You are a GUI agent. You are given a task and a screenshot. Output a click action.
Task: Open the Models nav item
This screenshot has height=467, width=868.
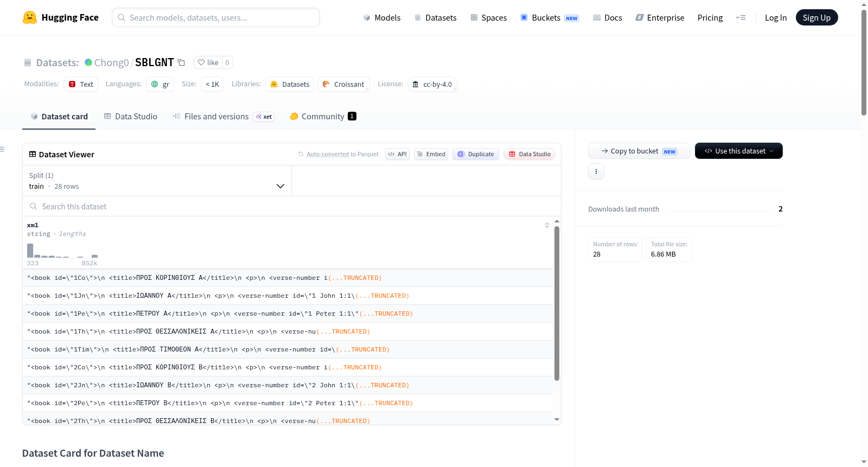(x=382, y=17)
